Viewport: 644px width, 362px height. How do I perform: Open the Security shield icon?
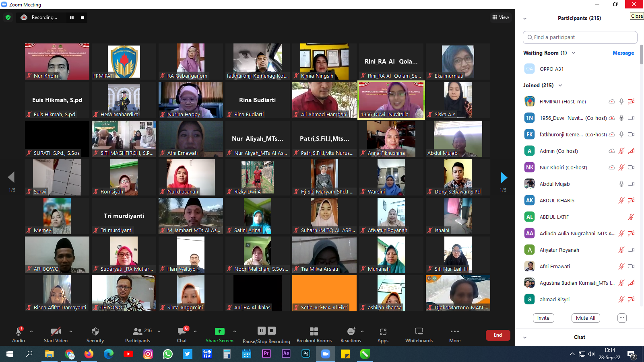coord(95,332)
